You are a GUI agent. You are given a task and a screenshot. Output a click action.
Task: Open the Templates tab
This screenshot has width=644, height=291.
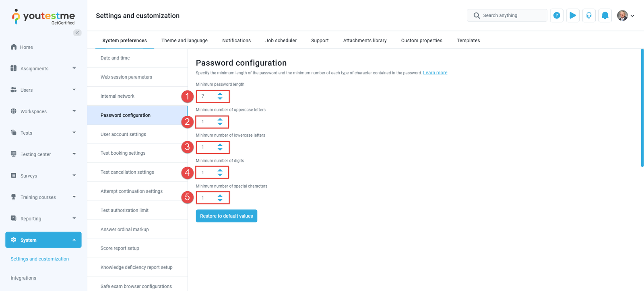(x=468, y=41)
